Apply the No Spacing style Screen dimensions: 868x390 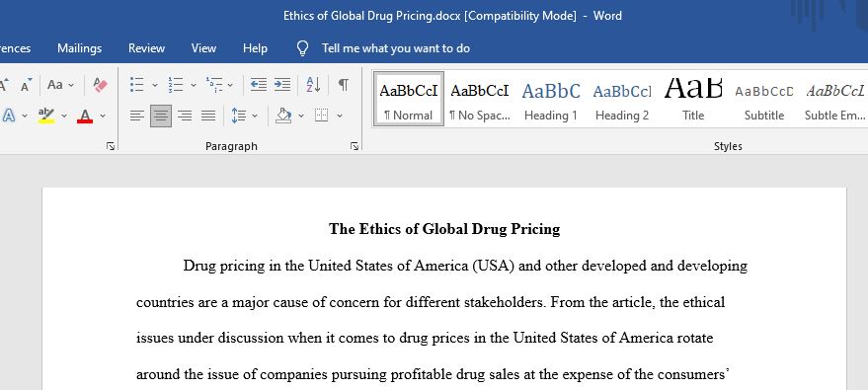(479, 99)
